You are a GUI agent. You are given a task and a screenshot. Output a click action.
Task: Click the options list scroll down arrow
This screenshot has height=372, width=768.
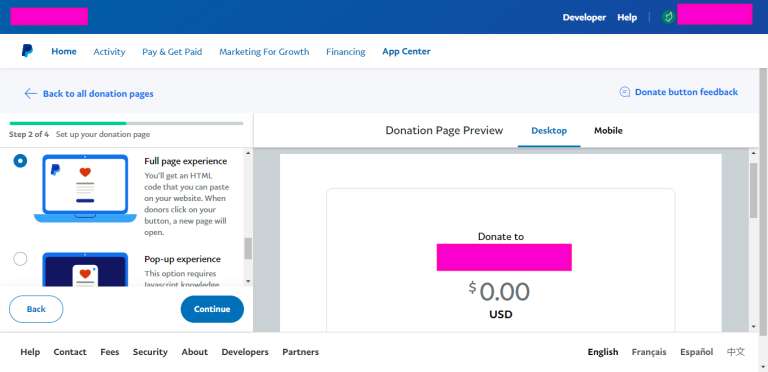248,281
